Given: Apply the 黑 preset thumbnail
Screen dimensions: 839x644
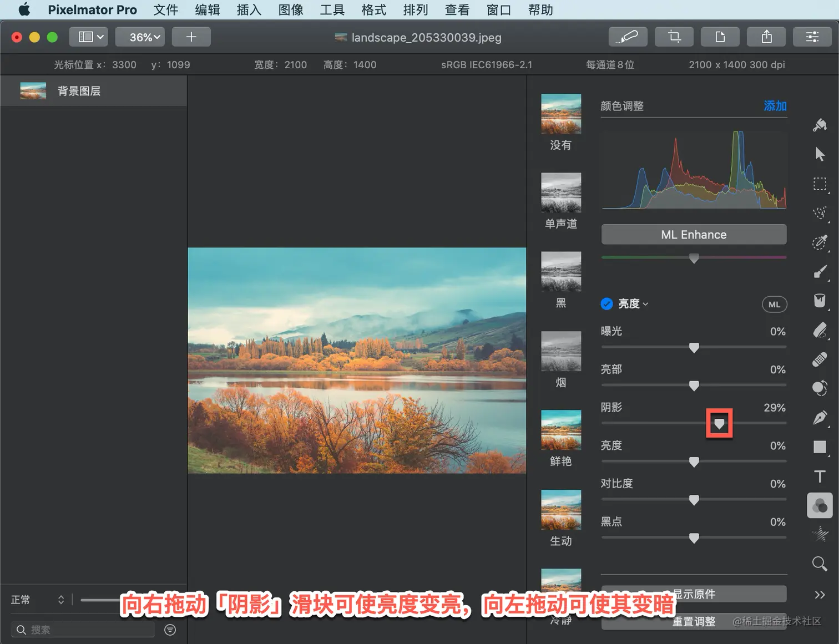Looking at the screenshot, I should pos(561,272).
